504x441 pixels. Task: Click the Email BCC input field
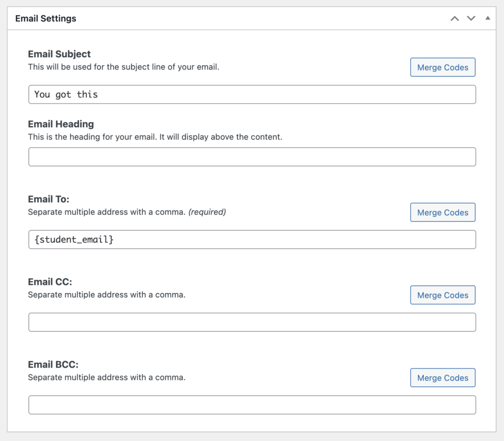tap(252, 405)
